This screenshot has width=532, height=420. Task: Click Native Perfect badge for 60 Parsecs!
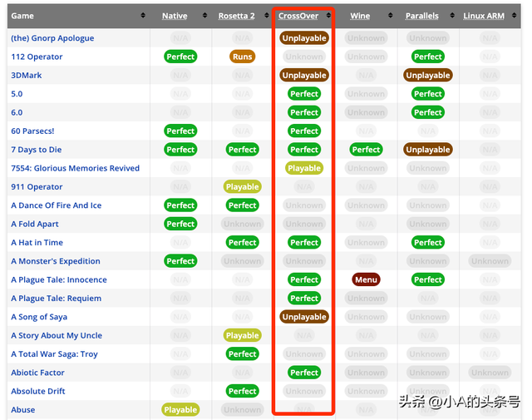pyautogui.click(x=180, y=131)
